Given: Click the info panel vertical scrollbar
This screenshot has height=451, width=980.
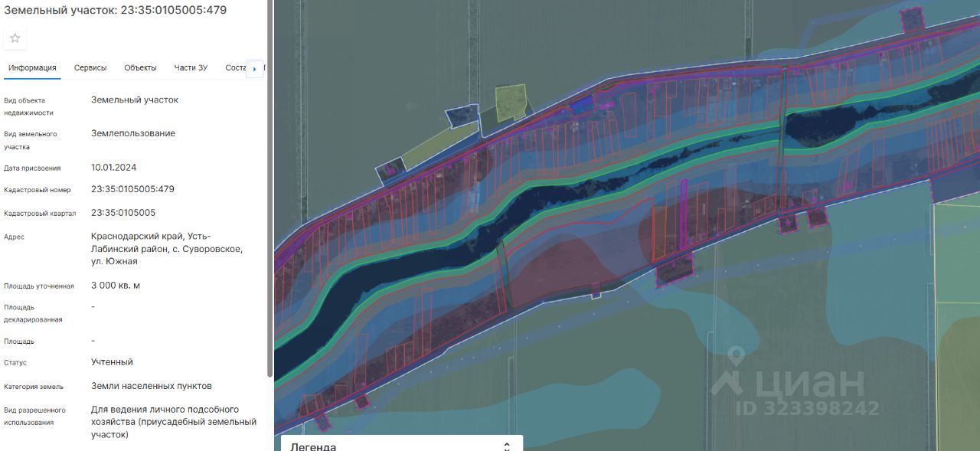Looking at the screenshot, I should coord(269,188).
